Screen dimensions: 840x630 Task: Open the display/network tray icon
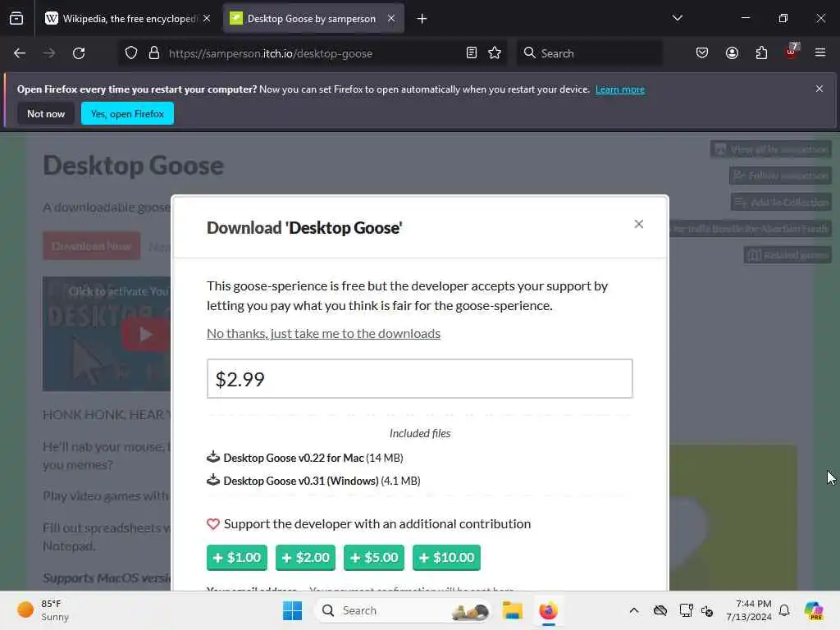pos(686,610)
